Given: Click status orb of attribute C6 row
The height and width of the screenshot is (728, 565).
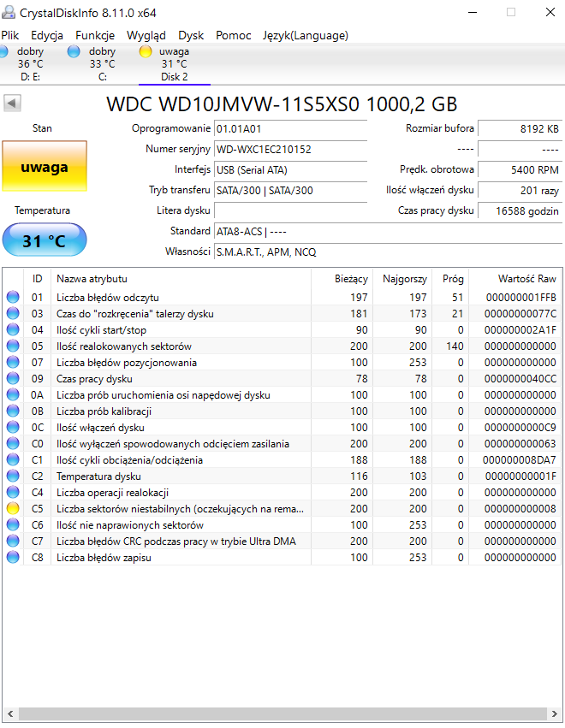Looking at the screenshot, I should [13, 524].
